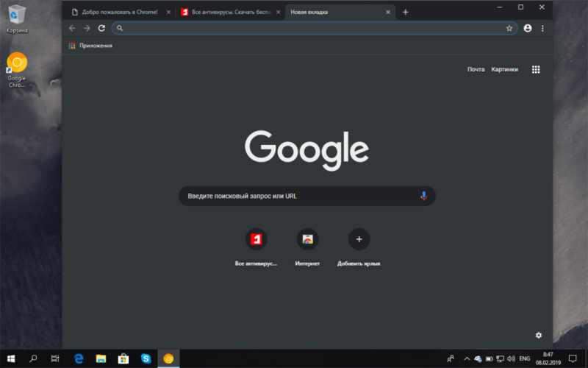
Task: Close the 'Новая вкладка' tab
Action: (387, 13)
